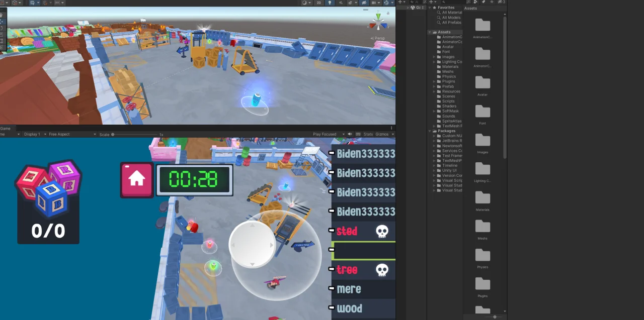
Task: Click snap increment settings icon
Action: click(58, 3)
